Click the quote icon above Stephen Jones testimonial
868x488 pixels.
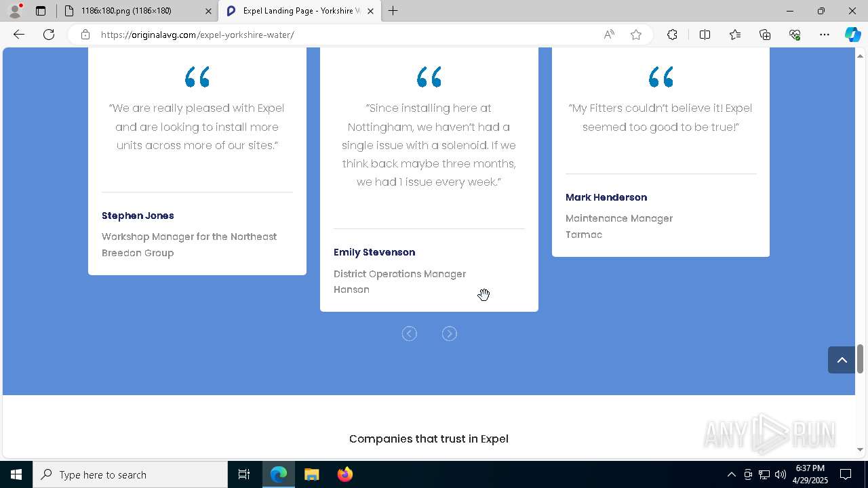pyautogui.click(x=197, y=77)
